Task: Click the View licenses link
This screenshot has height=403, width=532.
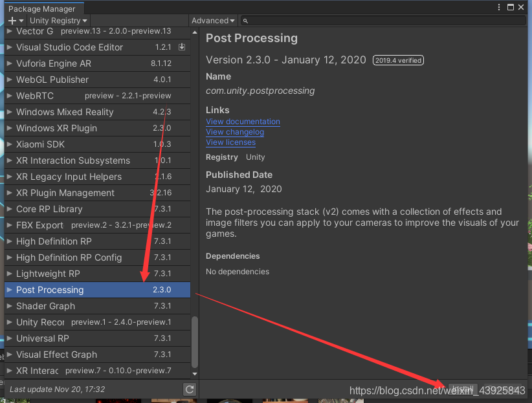Action: pyautogui.click(x=230, y=142)
